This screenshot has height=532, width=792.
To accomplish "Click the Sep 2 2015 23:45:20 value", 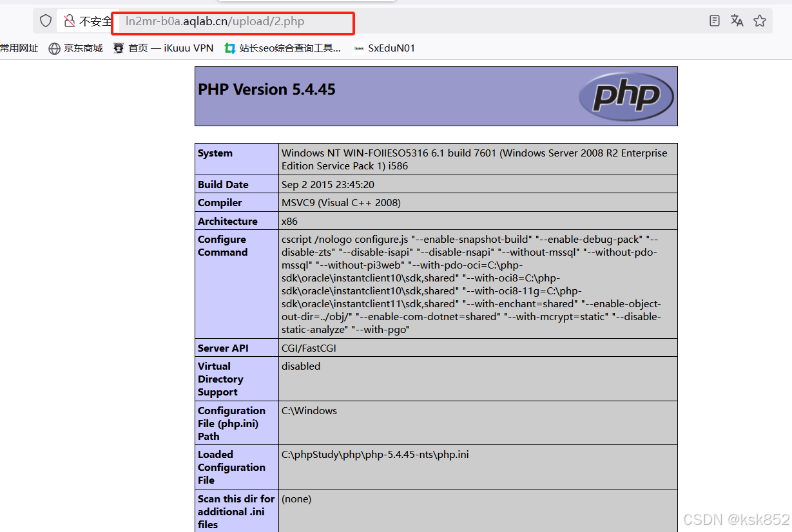I will click(328, 184).
